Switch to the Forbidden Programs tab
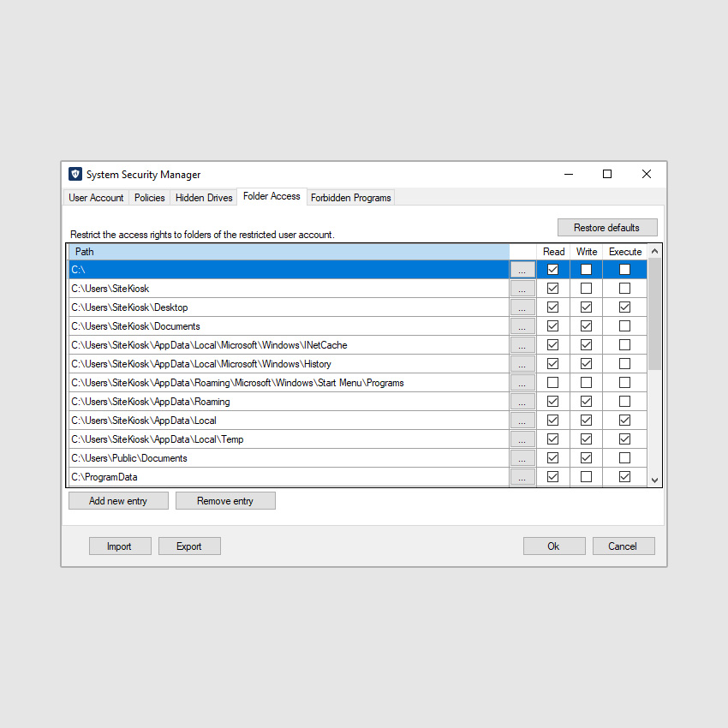The width and height of the screenshot is (728, 728). click(350, 198)
